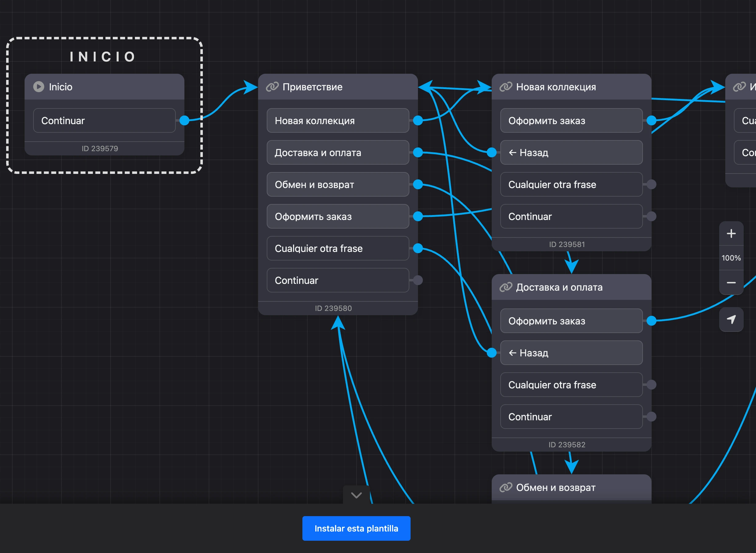Click the link icon beside Новая коллекция
756x553 pixels.
[506, 87]
